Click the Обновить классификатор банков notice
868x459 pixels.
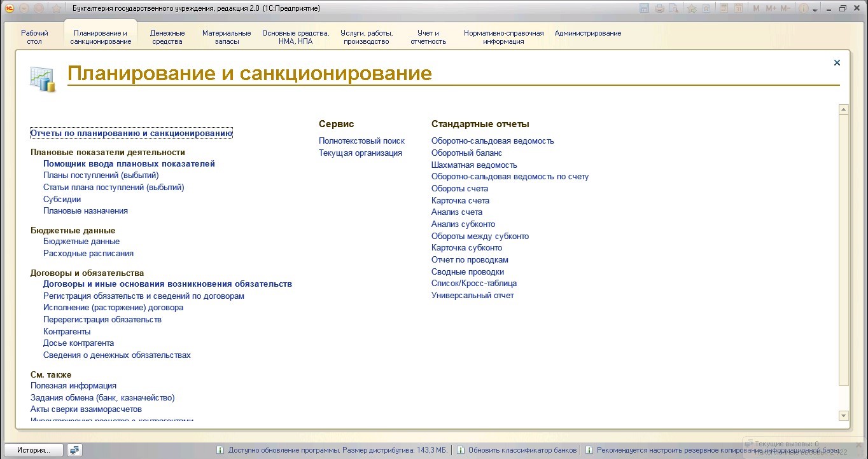pos(522,450)
